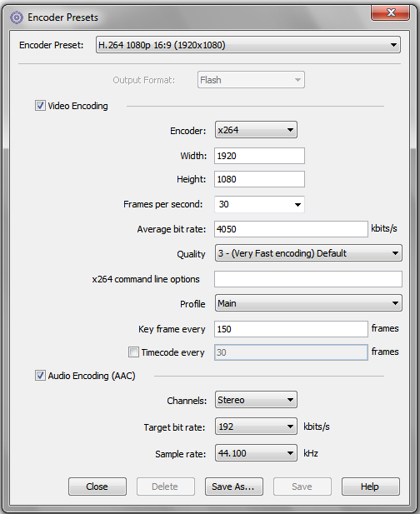This screenshot has height=514, width=420.
Task: Expand the Profile dropdown showing Main
Action: [x=308, y=303]
